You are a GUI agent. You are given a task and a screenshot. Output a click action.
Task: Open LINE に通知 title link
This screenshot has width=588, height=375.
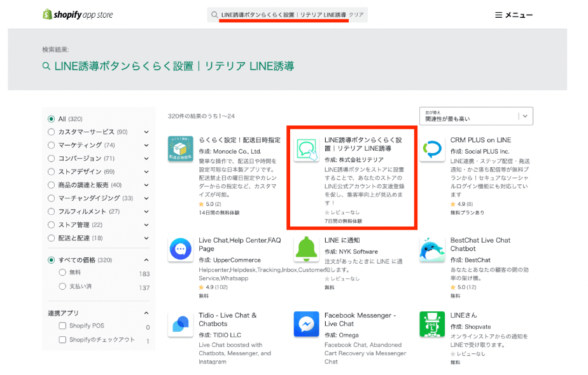342,240
